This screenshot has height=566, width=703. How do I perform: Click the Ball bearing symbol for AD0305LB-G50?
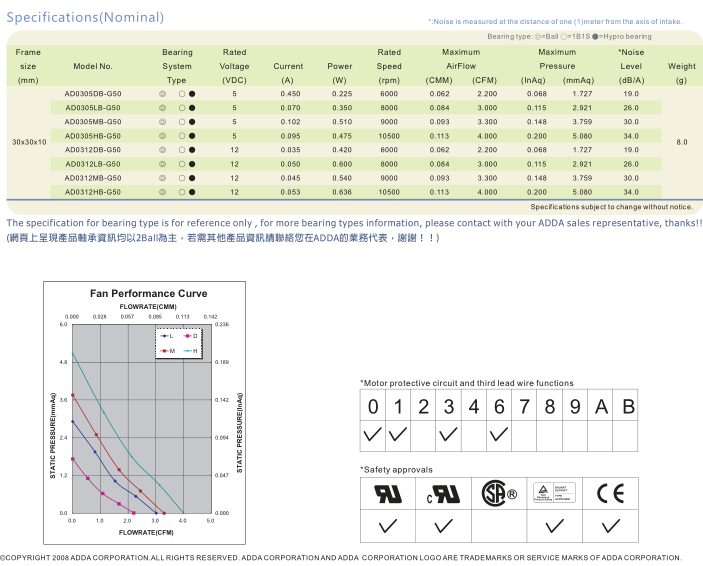click(162, 108)
